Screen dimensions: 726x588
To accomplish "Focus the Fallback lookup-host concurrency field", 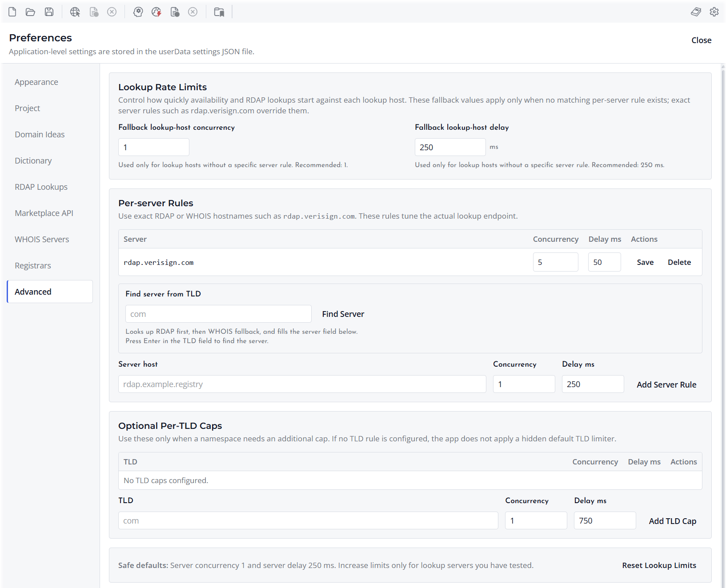I will (154, 147).
